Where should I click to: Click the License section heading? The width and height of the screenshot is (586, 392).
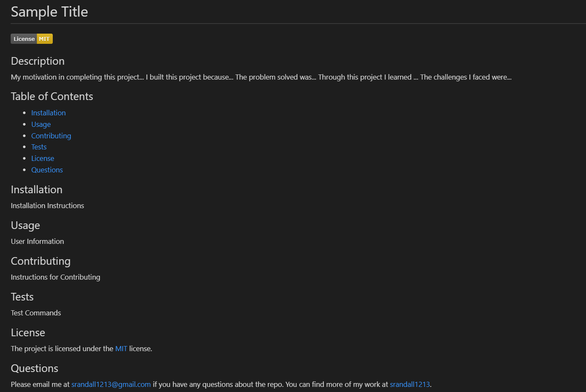coord(28,332)
